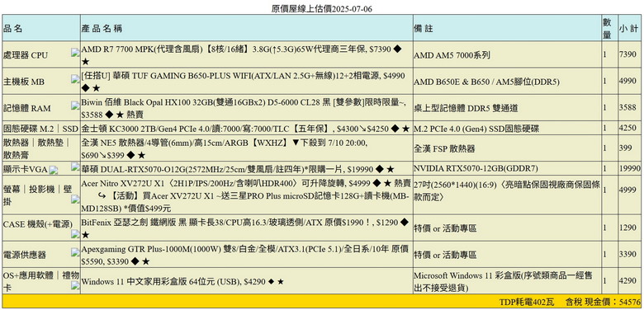Select the 電源供應器 category label

(24, 255)
